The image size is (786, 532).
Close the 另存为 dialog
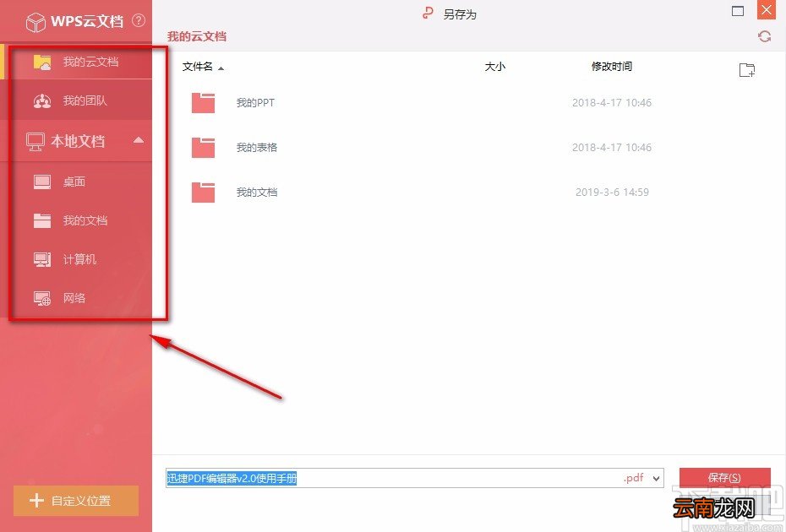tap(767, 10)
